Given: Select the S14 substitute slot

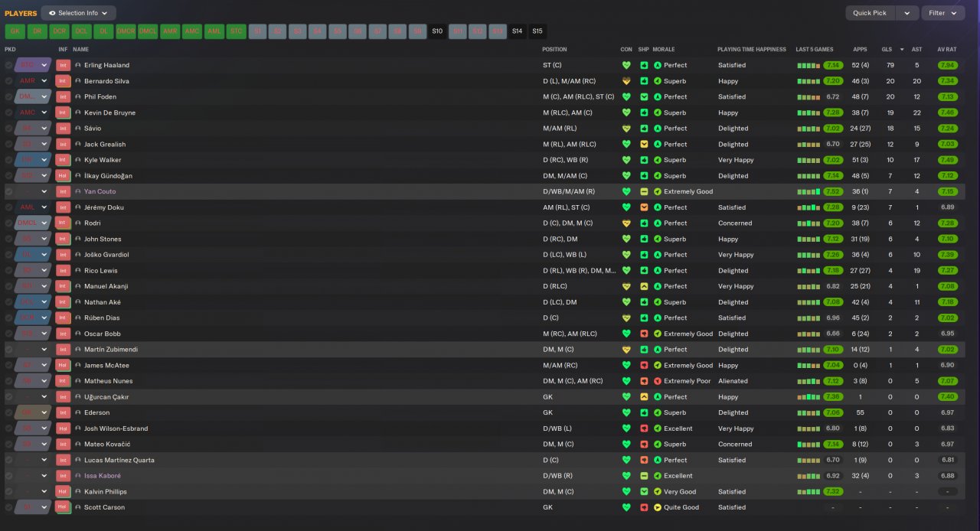Looking at the screenshot, I should (517, 31).
